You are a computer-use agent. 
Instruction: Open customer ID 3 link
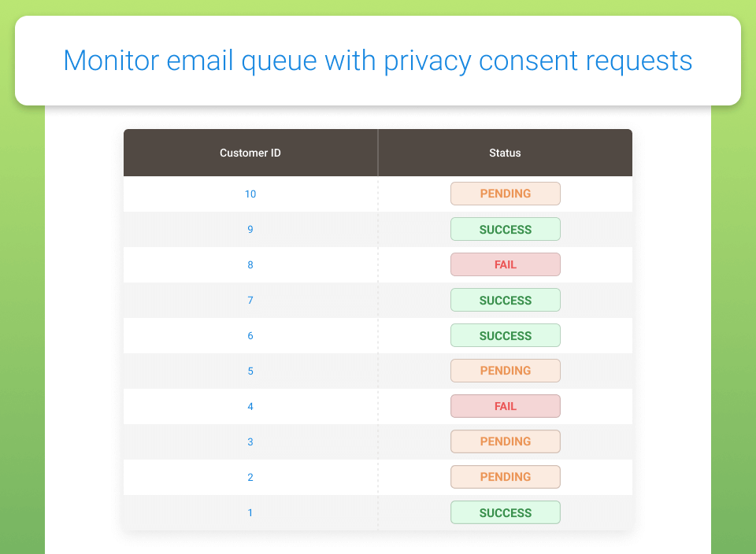[x=250, y=441]
